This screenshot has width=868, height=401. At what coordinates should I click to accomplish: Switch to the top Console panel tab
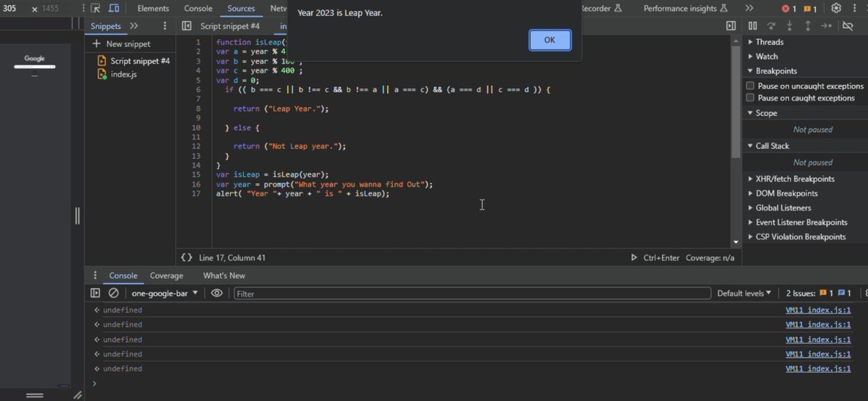198,9
